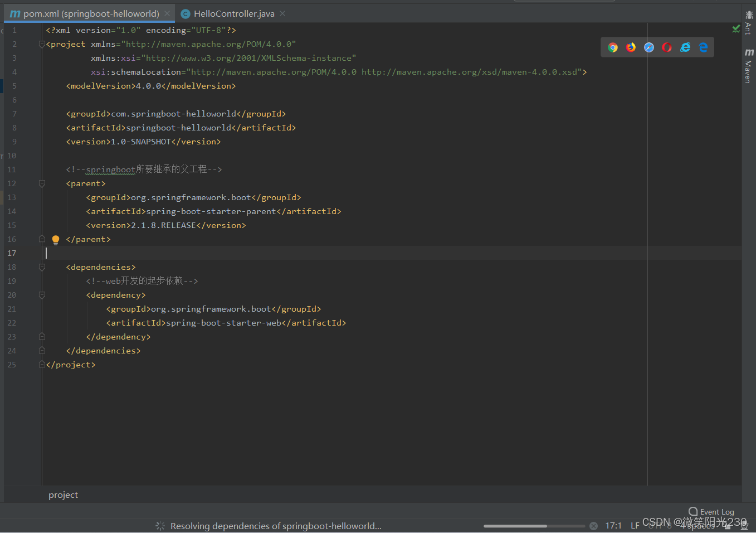Open the Event Log panel
Image resolution: width=756 pixels, height=533 pixels.
[x=711, y=511]
